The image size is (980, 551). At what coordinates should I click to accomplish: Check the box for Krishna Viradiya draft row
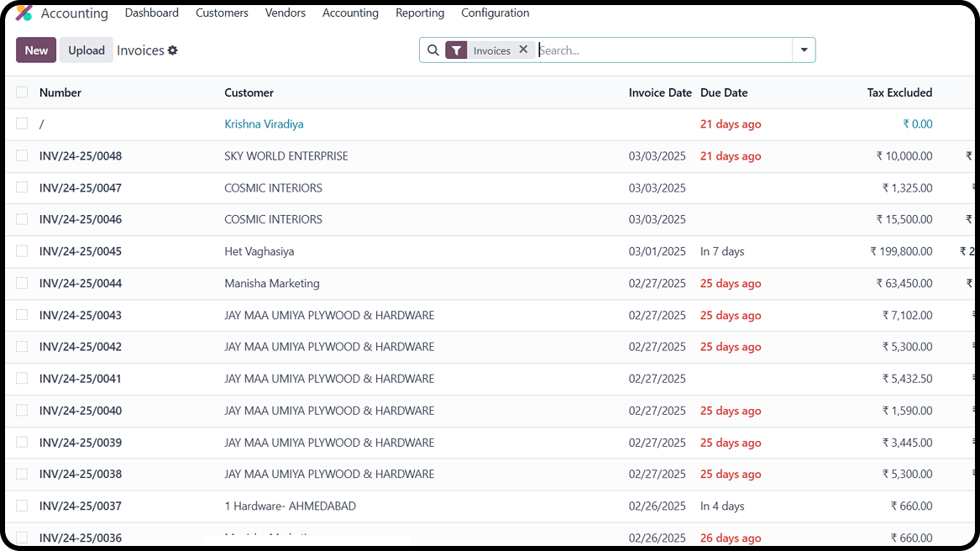(x=22, y=123)
